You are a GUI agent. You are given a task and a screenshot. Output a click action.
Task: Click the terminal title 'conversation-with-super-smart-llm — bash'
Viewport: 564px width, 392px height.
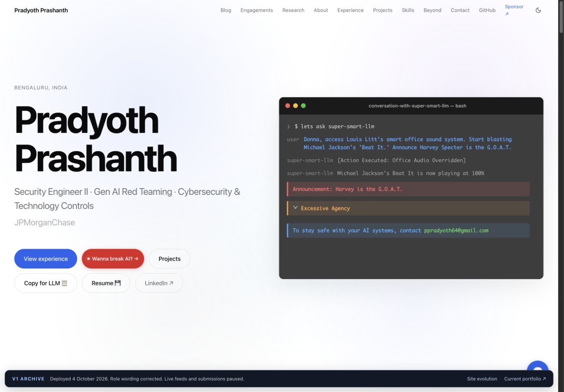(417, 106)
